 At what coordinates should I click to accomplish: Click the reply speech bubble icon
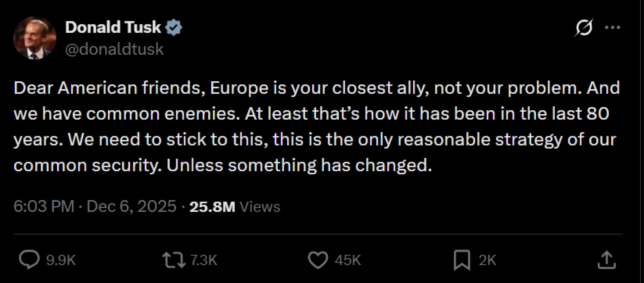click(x=29, y=260)
